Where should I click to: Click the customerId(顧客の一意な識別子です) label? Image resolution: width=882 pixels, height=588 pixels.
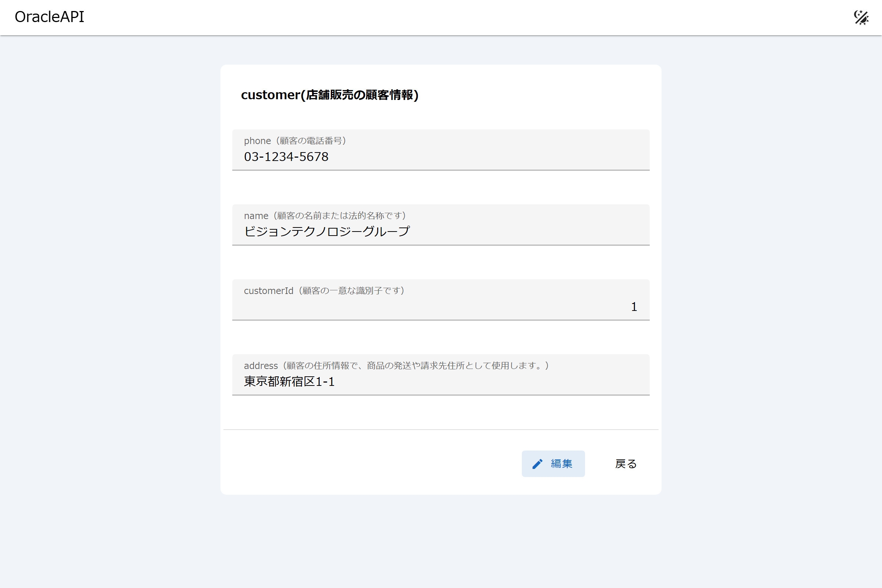pyautogui.click(x=324, y=291)
